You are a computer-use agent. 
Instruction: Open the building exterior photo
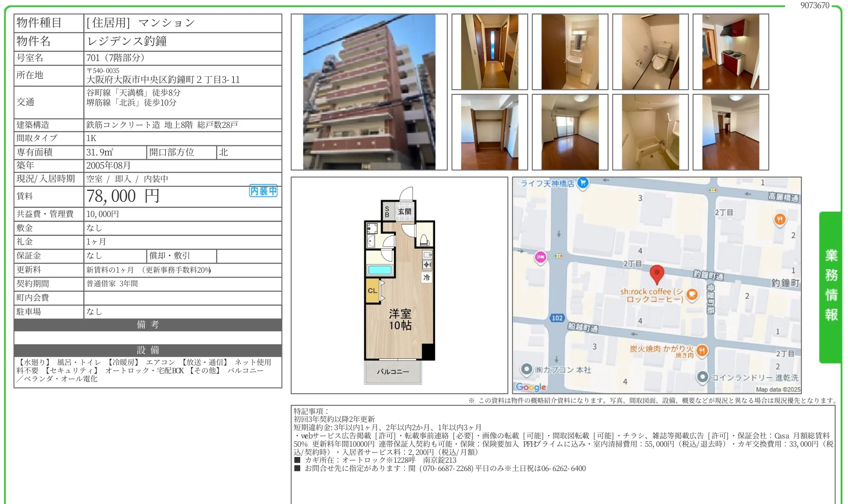(x=369, y=92)
